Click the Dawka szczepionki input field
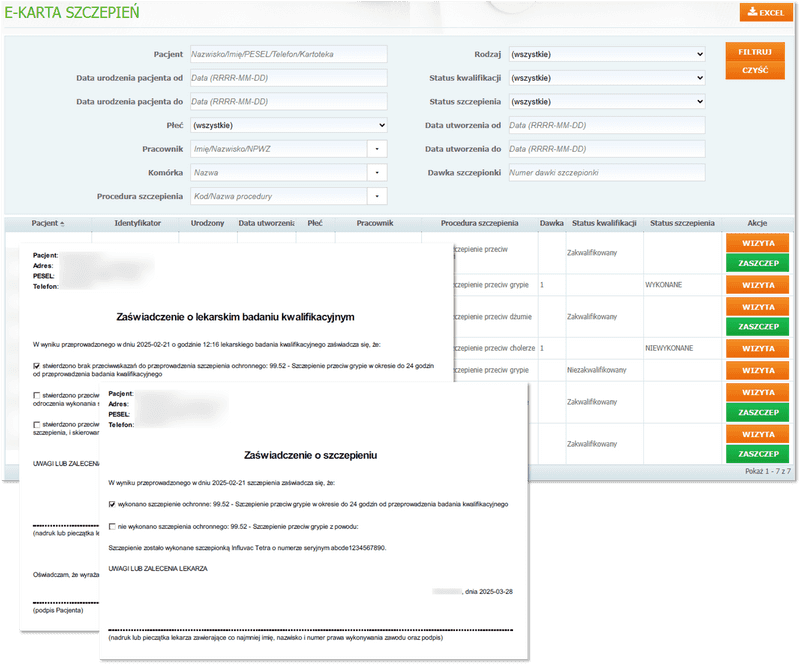 click(x=607, y=173)
